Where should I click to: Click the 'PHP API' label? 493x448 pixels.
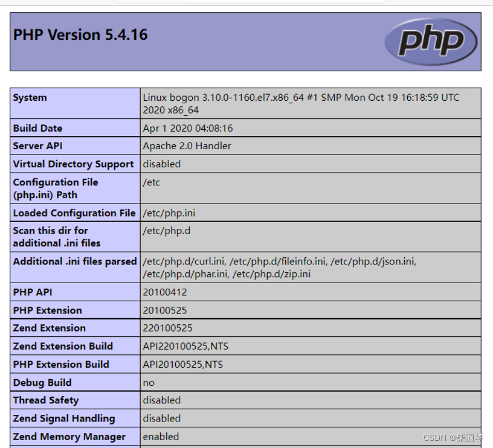point(33,292)
